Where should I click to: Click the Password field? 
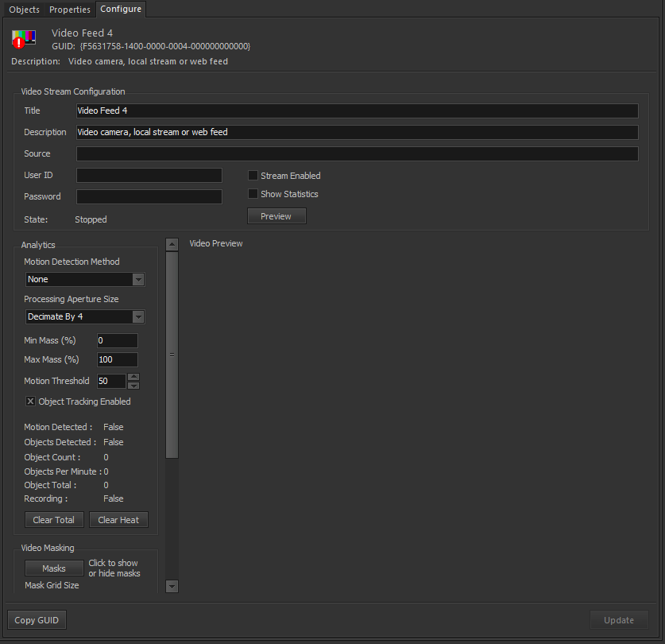tap(149, 196)
